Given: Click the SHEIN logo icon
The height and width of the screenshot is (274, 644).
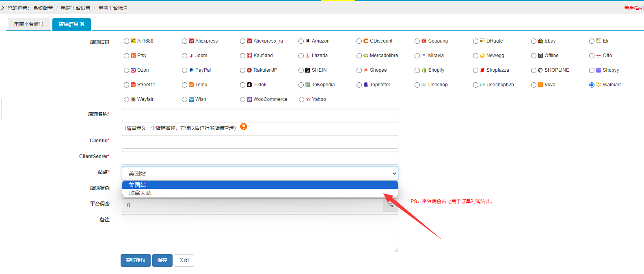Looking at the screenshot, I should point(308,70).
